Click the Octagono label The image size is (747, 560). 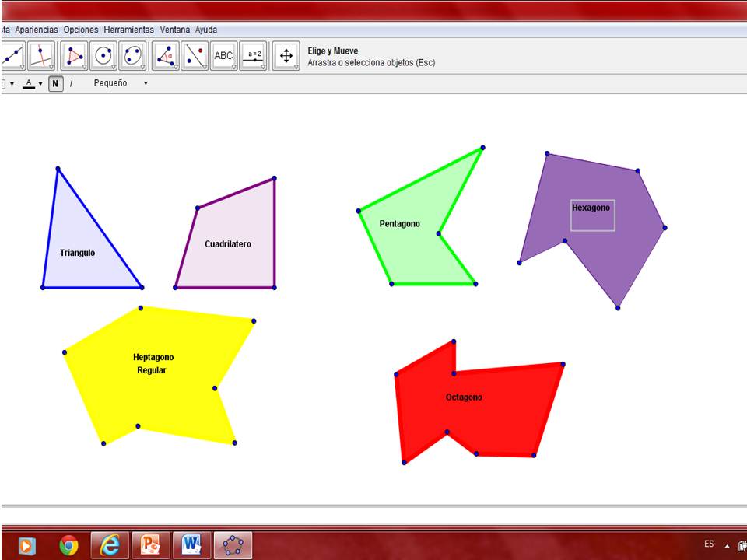(x=464, y=397)
